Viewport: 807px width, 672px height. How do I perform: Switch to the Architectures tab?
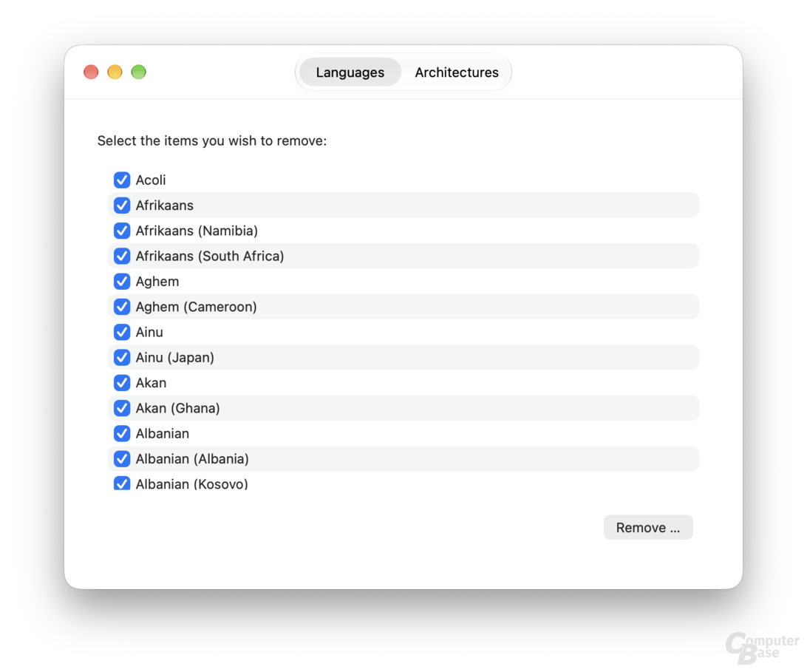click(x=457, y=72)
